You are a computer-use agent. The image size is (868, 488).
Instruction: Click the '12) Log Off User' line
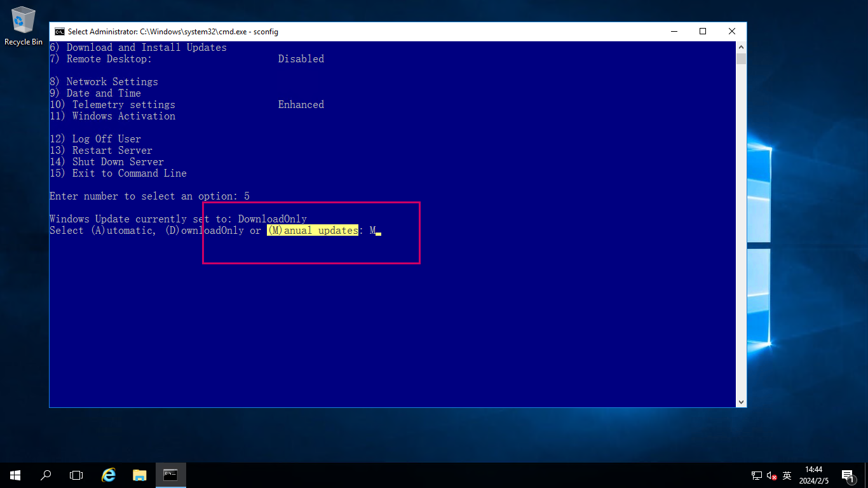coord(95,139)
